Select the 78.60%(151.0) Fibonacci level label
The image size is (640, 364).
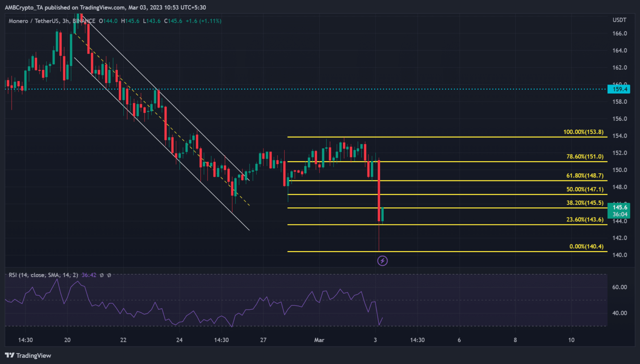tap(585, 157)
